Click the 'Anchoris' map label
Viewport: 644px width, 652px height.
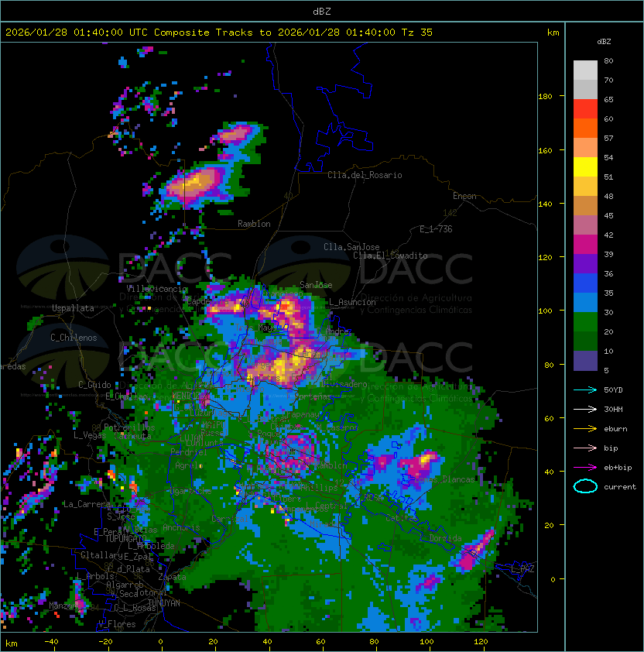coord(181,527)
